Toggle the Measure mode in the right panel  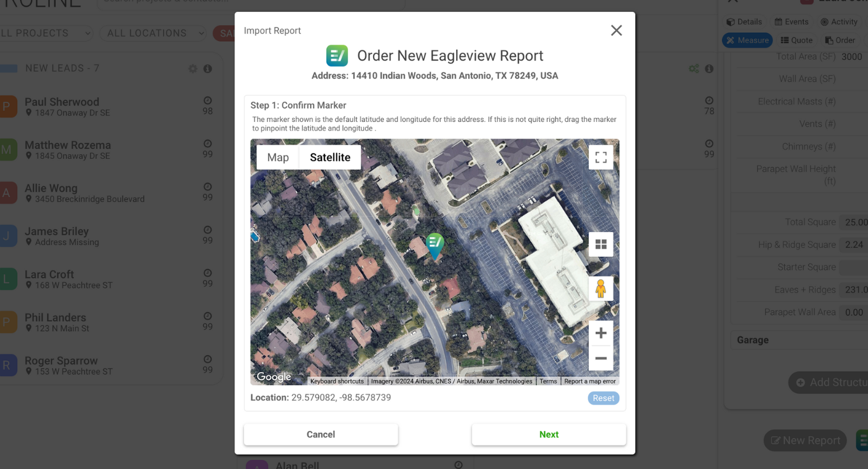[747, 40]
